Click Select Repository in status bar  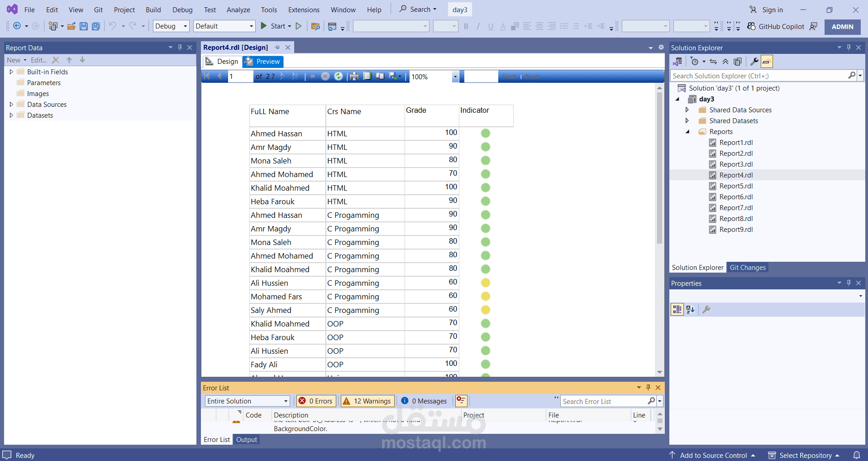pos(803,455)
